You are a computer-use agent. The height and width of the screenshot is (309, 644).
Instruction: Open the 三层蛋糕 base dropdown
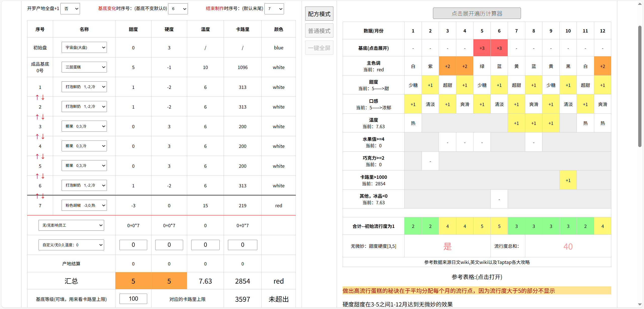(84, 67)
